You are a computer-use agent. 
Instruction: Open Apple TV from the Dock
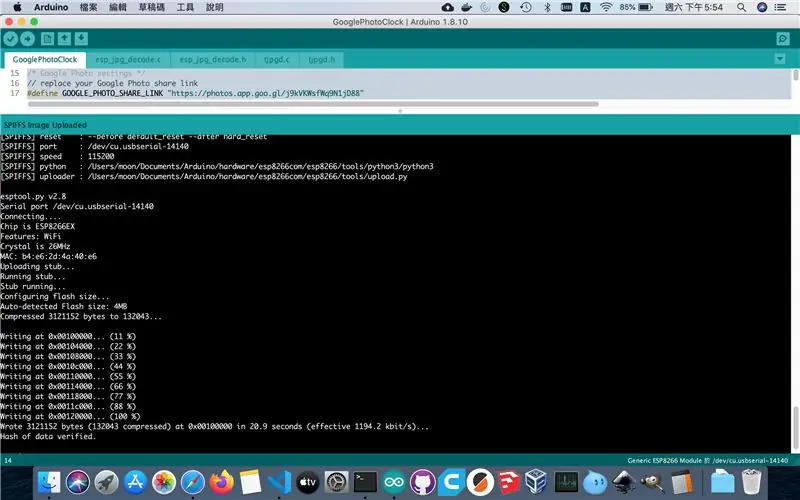pyautogui.click(x=308, y=482)
